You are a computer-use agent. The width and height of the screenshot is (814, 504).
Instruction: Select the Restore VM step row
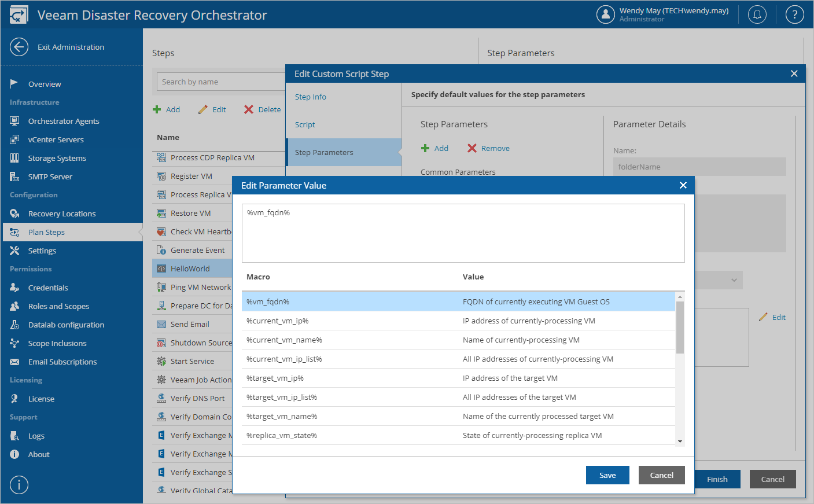(x=192, y=213)
